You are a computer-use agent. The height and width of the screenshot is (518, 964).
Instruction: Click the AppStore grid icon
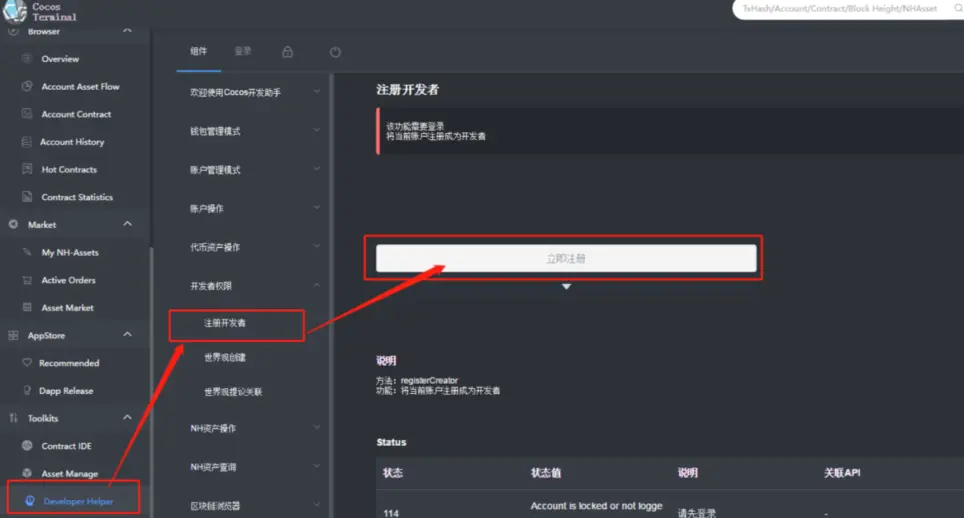[13, 335]
